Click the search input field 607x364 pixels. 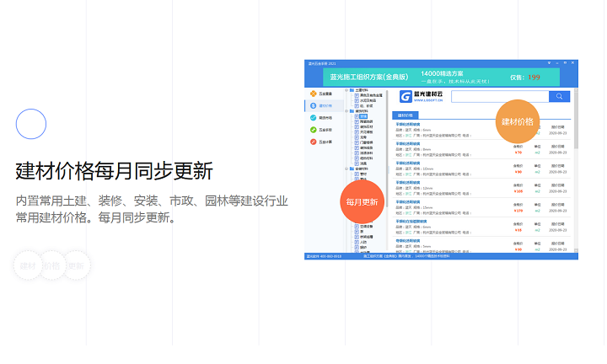(x=499, y=97)
